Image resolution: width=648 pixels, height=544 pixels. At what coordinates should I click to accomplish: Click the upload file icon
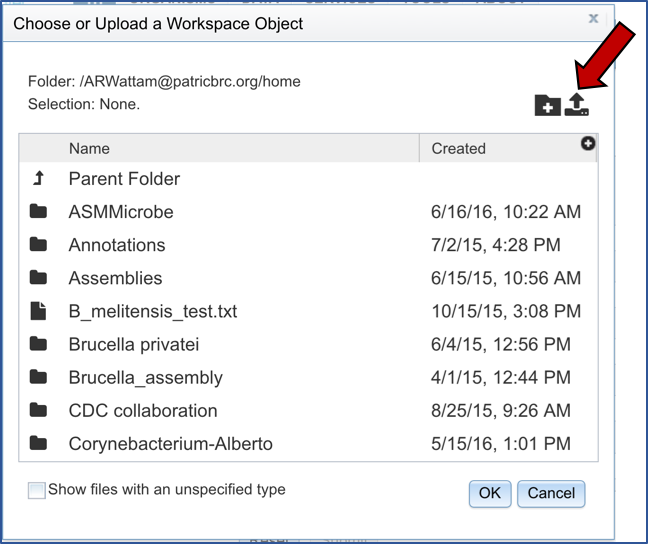click(x=576, y=104)
